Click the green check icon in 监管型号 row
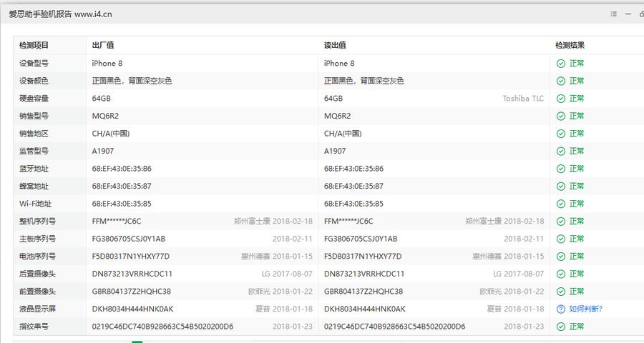Image resolution: width=644 pixels, height=343 pixels. coord(560,151)
